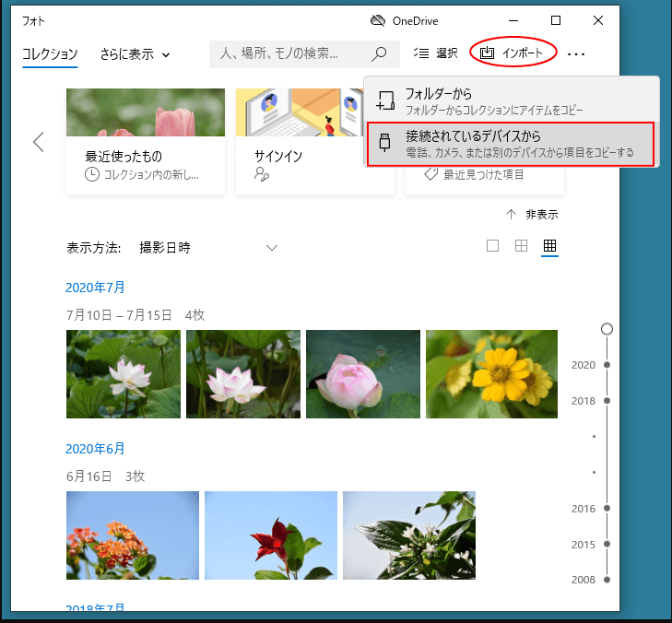Screen dimensions: 672x623
Task: Select the small grid view icon
Action: [549, 246]
